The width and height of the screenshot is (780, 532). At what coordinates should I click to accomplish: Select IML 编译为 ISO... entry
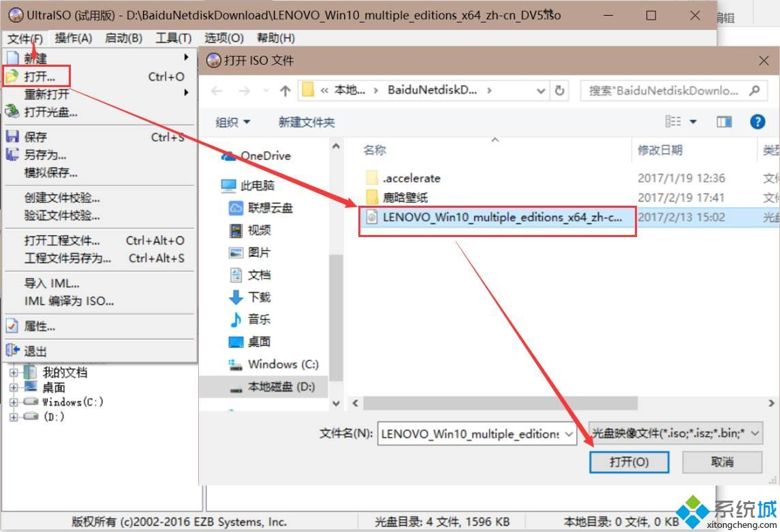(99, 301)
